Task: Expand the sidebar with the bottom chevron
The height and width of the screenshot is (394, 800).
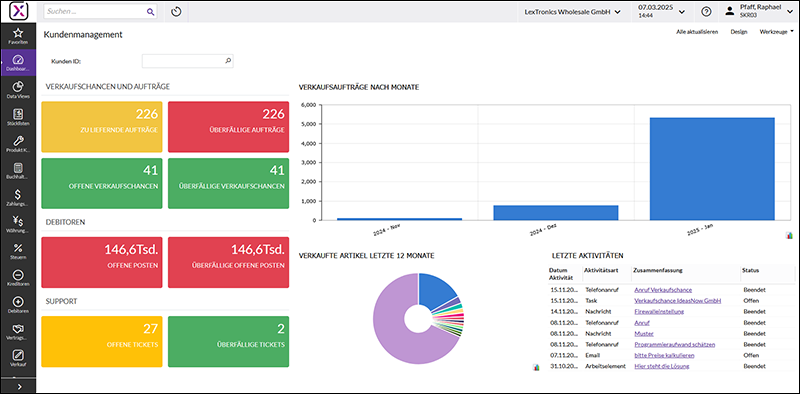Action: [x=18, y=386]
